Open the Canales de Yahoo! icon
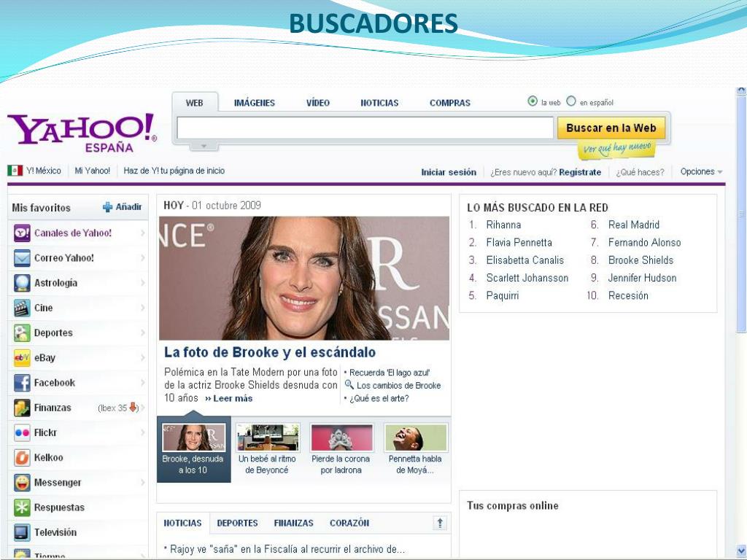The width and height of the screenshot is (747, 560). pos(22,233)
